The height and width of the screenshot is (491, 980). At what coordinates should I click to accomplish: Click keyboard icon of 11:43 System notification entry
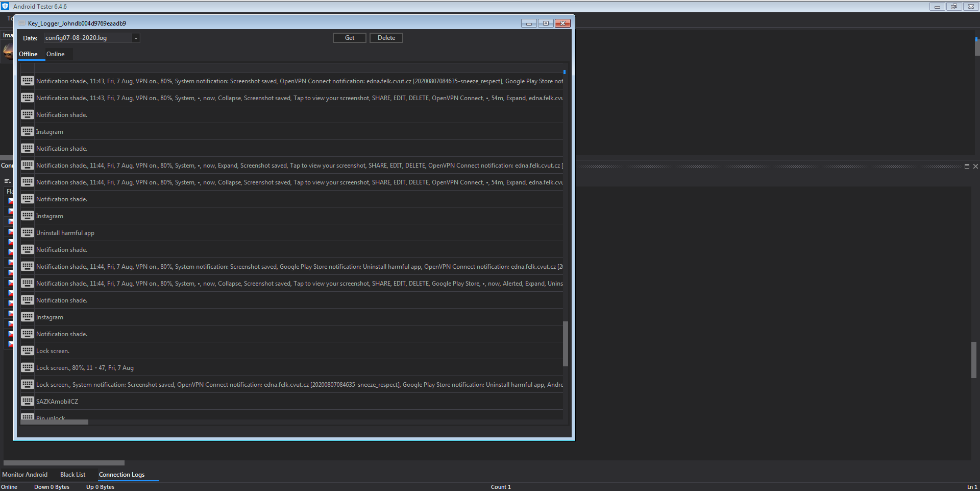28,81
